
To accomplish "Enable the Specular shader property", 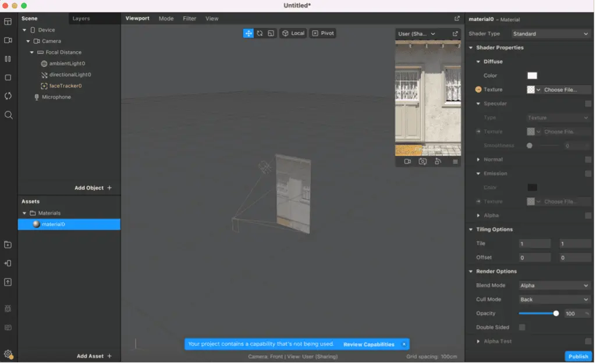I will click(x=588, y=104).
